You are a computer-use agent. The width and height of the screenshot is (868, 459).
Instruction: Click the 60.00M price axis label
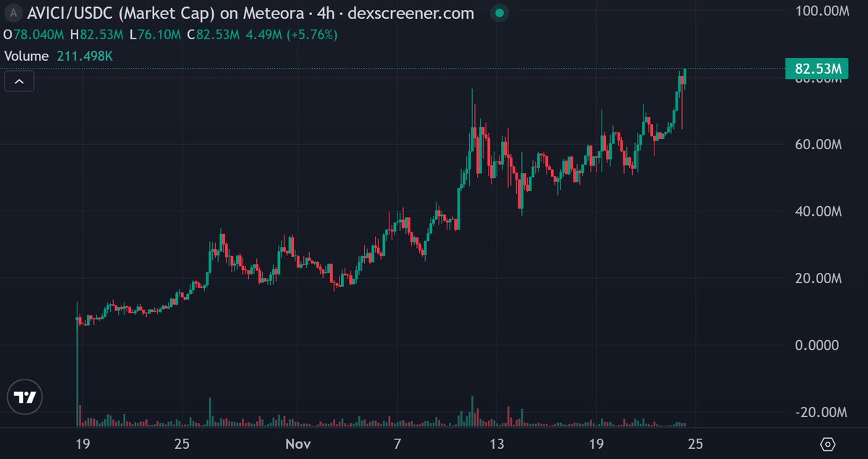click(817, 145)
